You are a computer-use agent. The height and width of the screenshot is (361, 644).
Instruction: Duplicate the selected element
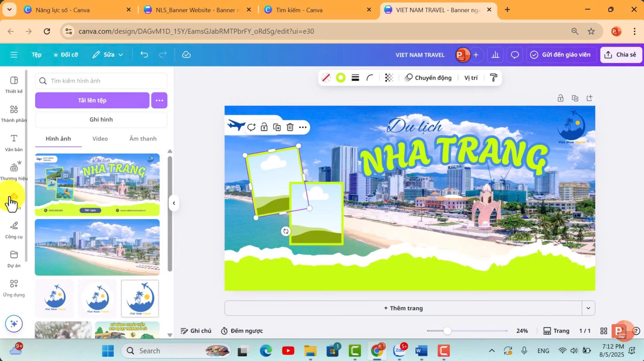[x=277, y=127]
